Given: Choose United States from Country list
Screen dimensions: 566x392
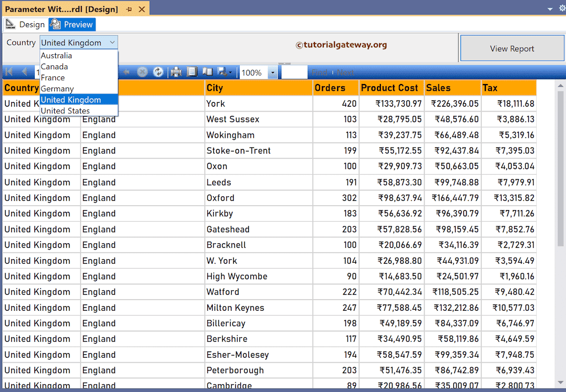Looking at the screenshot, I should 78,111.
